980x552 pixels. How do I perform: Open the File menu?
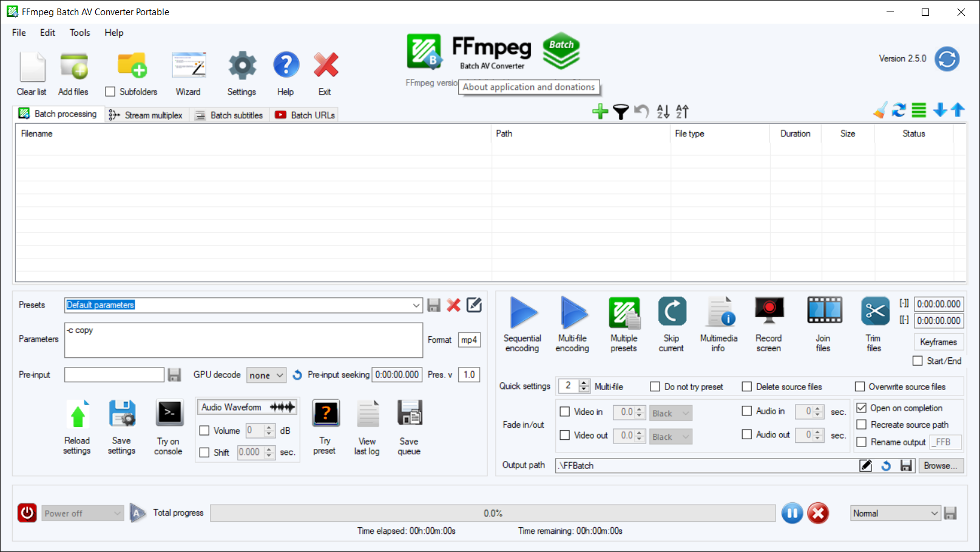(x=19, y=33)
